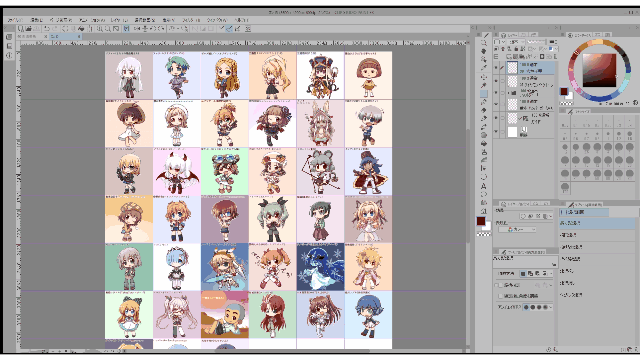Click the highlighted active Selection tool in tool palette

click(484, 94)
